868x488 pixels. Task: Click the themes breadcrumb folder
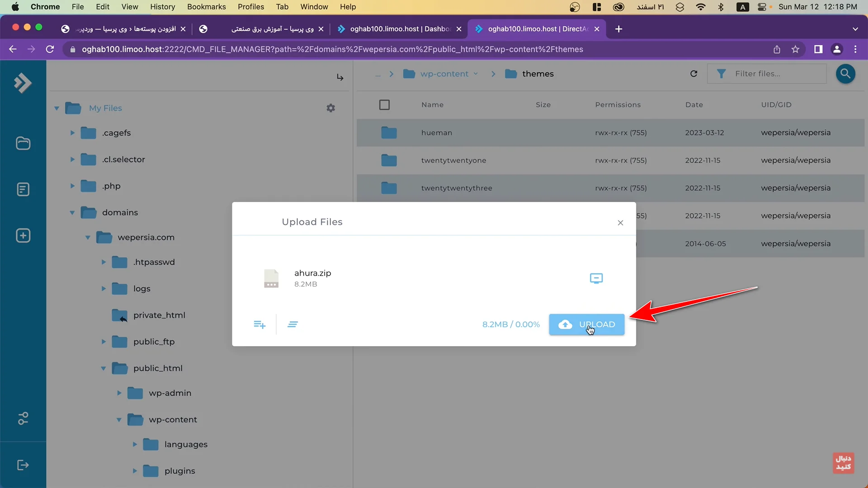coord(529,74)
